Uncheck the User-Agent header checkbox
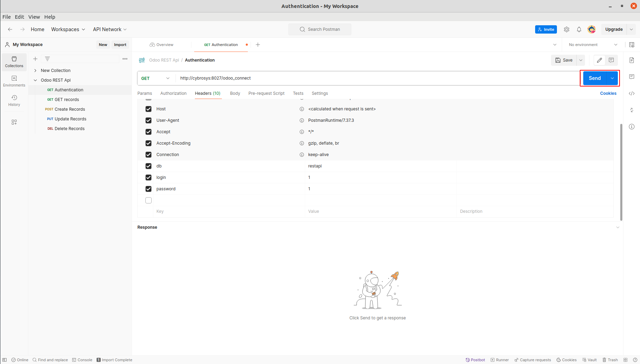Viewport: 640px width, 364px height. (148, 120)
